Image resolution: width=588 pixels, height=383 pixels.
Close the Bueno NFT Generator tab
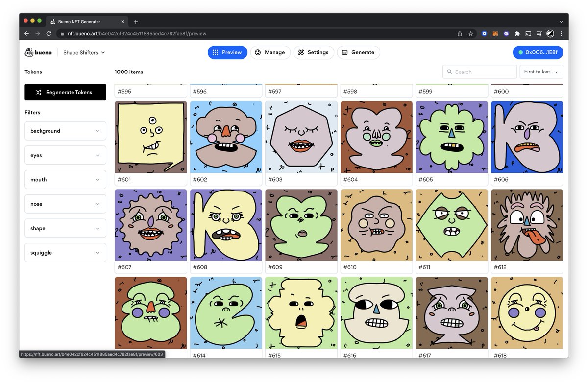pos(123,22)
